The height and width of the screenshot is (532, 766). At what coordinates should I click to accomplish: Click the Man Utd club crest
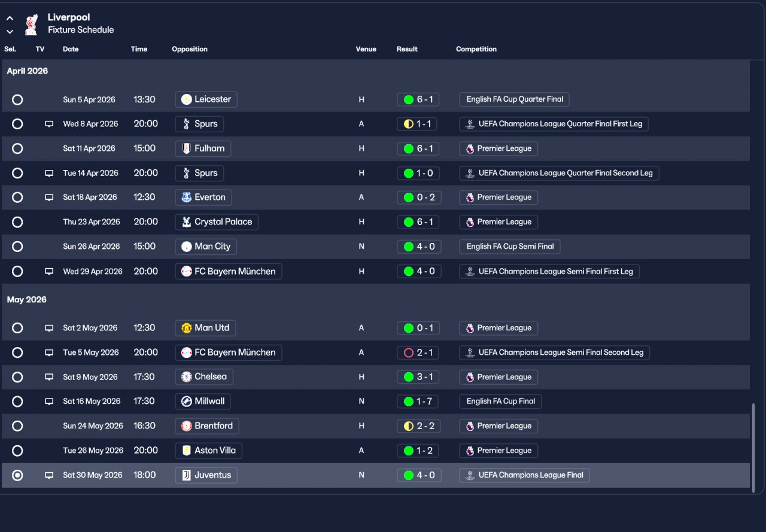(187, 328)
